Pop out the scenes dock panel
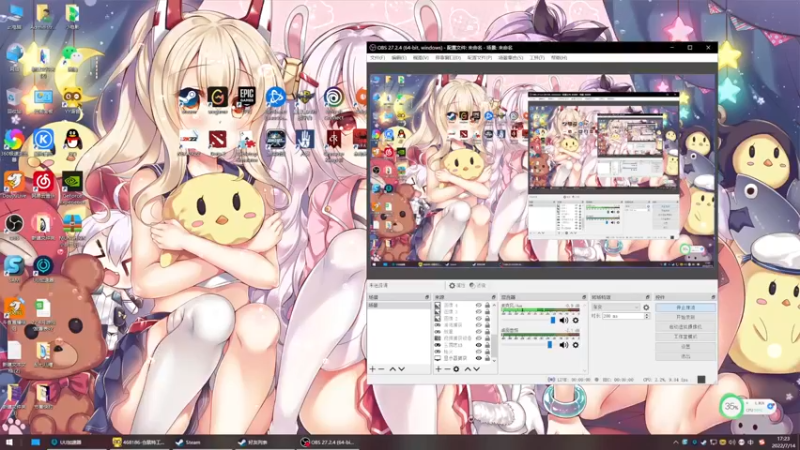The image size is (800, 450). (427, 297)
